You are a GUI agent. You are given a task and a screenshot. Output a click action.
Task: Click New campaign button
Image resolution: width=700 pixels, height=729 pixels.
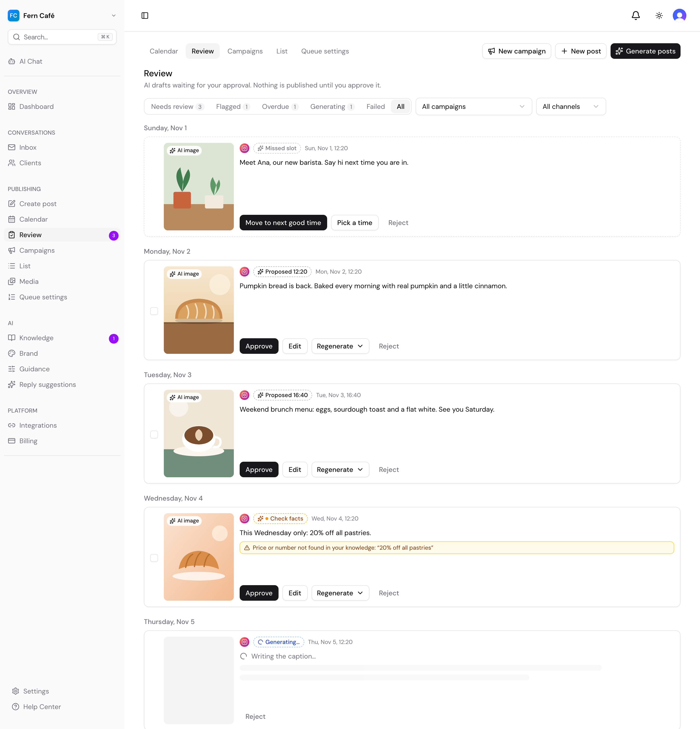pos(517,51)
